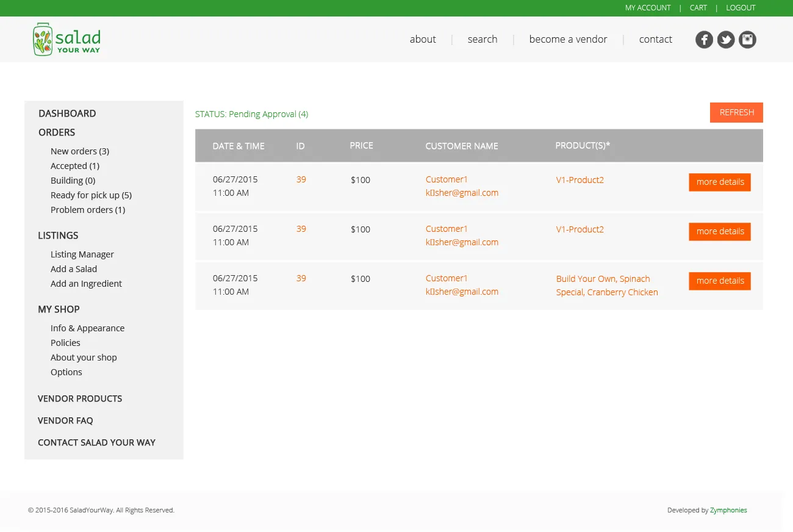The width and height of the screenshot is (793, 532).
Task: Open more details for first V1-Product2 order
Action: tap(720, 182)
